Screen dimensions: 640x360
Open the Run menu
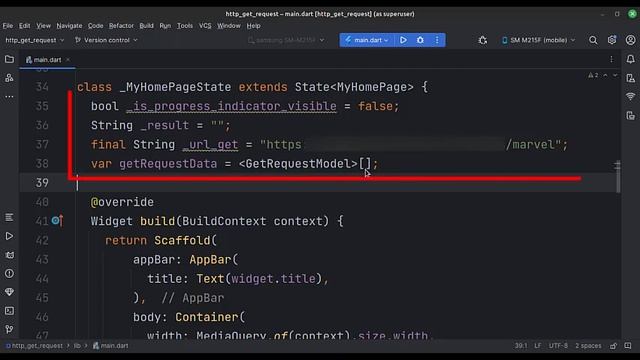(165, 26)
